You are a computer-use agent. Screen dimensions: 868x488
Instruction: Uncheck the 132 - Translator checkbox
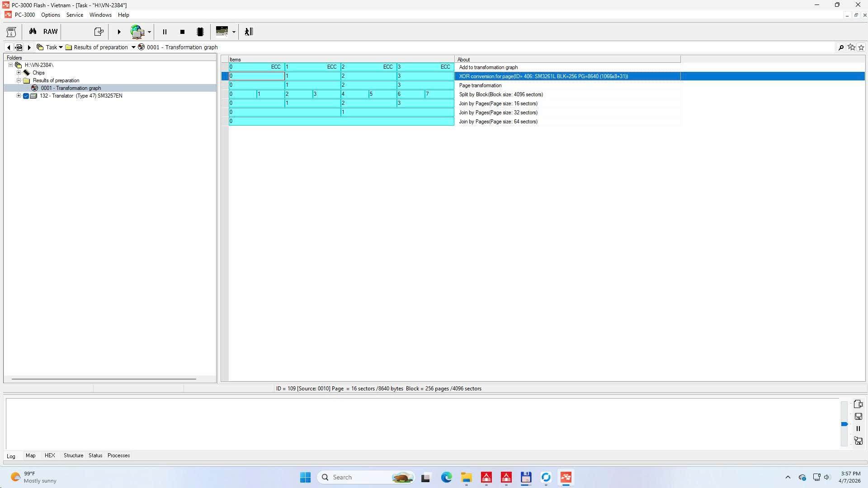tap(26, 96)
